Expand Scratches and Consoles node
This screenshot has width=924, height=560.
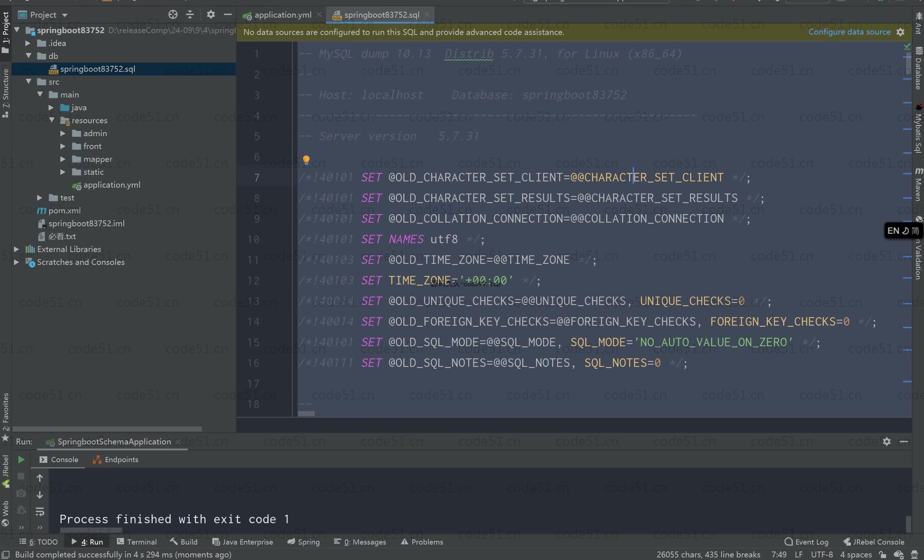click(17, 262)
